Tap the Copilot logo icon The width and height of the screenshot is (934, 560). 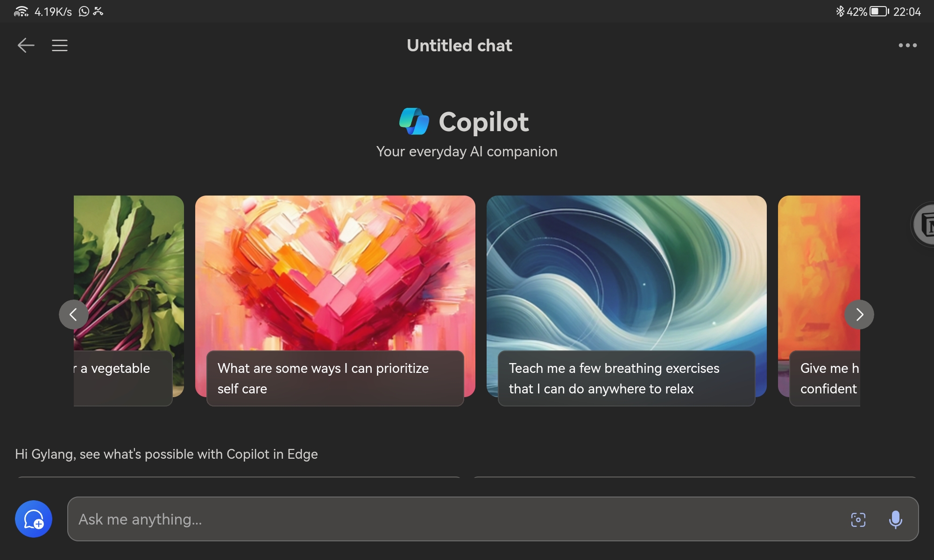(414, 121)
